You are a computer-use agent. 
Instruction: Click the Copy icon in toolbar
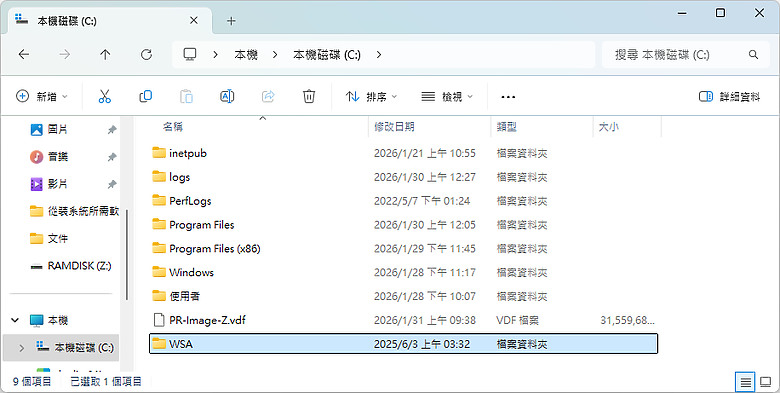pos(145,97)
